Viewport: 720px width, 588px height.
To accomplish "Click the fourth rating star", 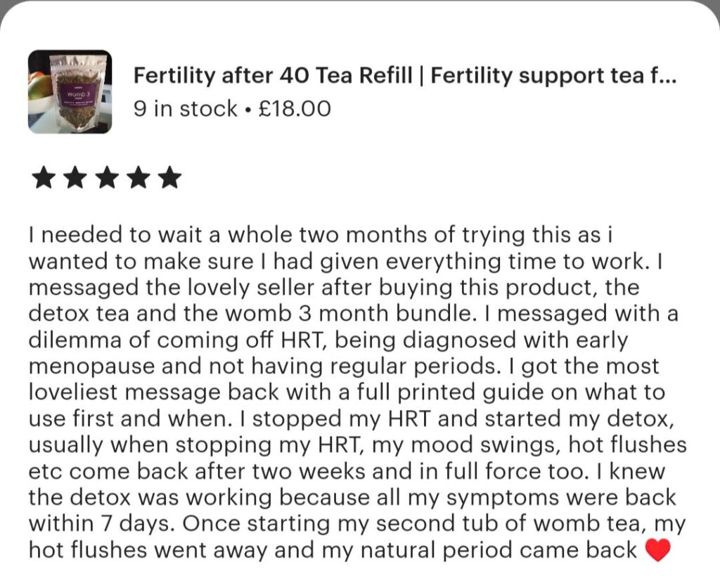I will [x=138, y=178].
